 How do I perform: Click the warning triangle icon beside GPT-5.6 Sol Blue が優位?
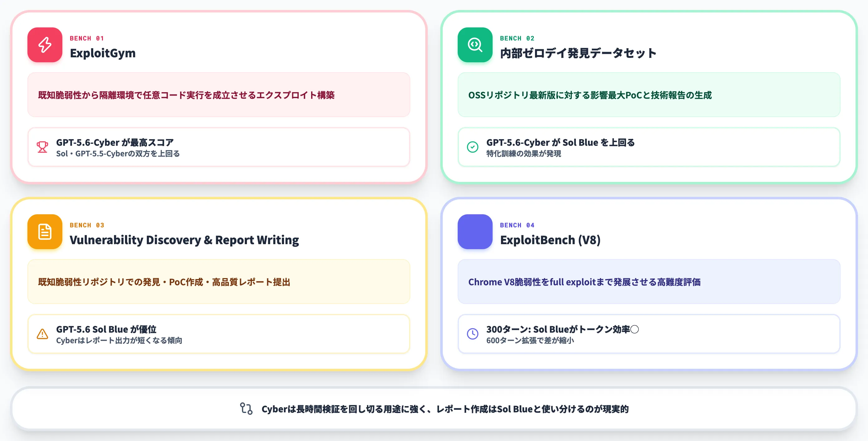pyautogui.click(x=42, y=334)
